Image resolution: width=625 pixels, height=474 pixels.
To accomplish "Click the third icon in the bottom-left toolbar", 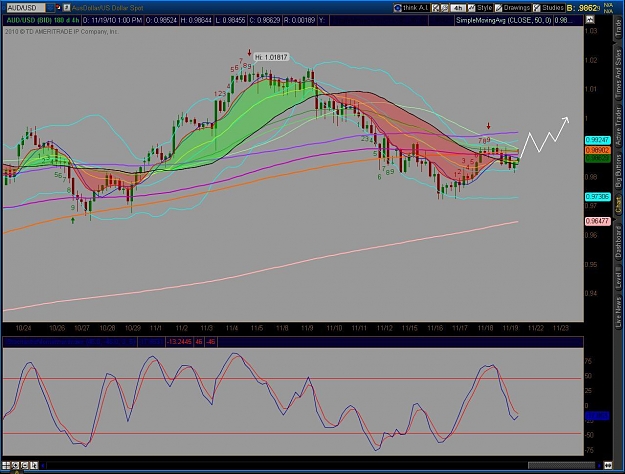I will coord(25,465).
